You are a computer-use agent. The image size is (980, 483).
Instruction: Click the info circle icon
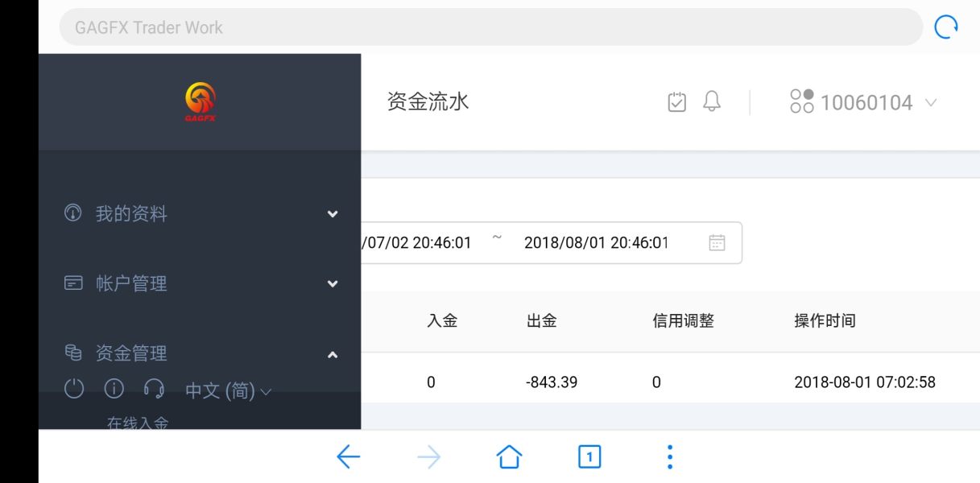114,390
